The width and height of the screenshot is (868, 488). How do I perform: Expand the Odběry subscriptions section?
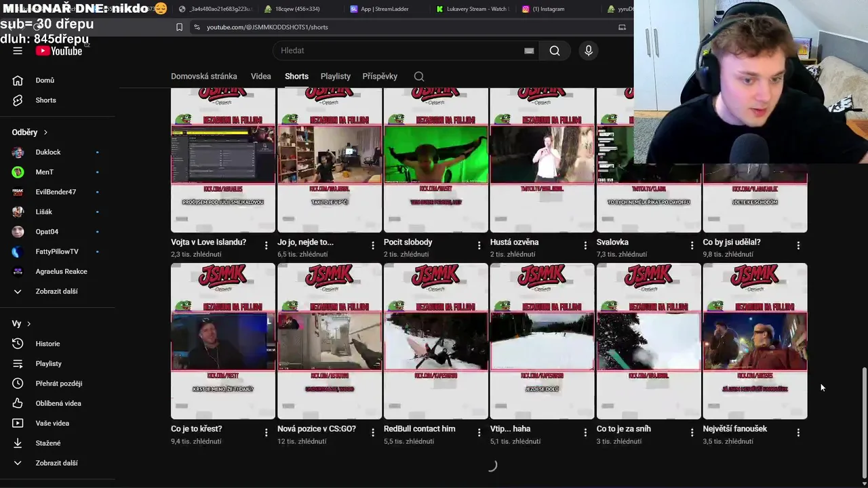click(x=30, y=132)
